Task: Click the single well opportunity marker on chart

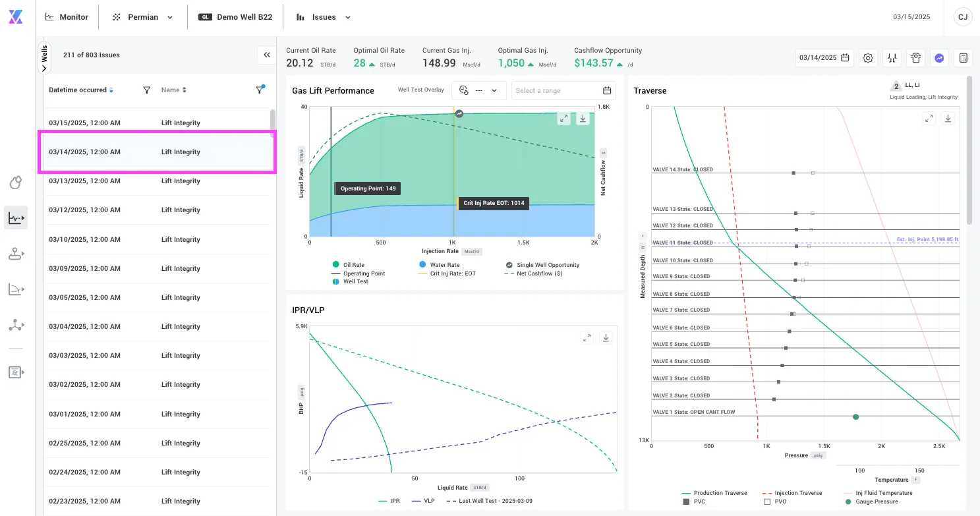Action: [459, 114]
